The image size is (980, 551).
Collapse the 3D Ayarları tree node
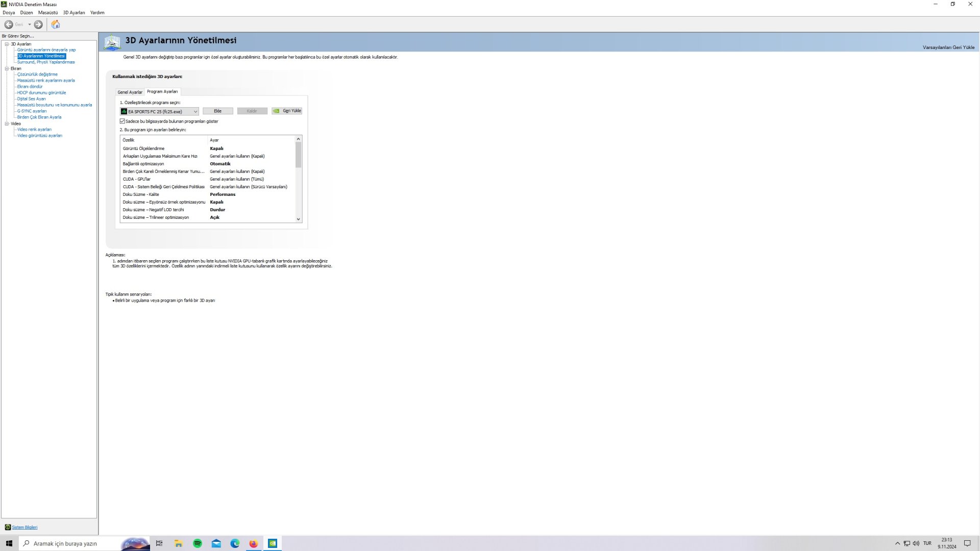point(7,44)
